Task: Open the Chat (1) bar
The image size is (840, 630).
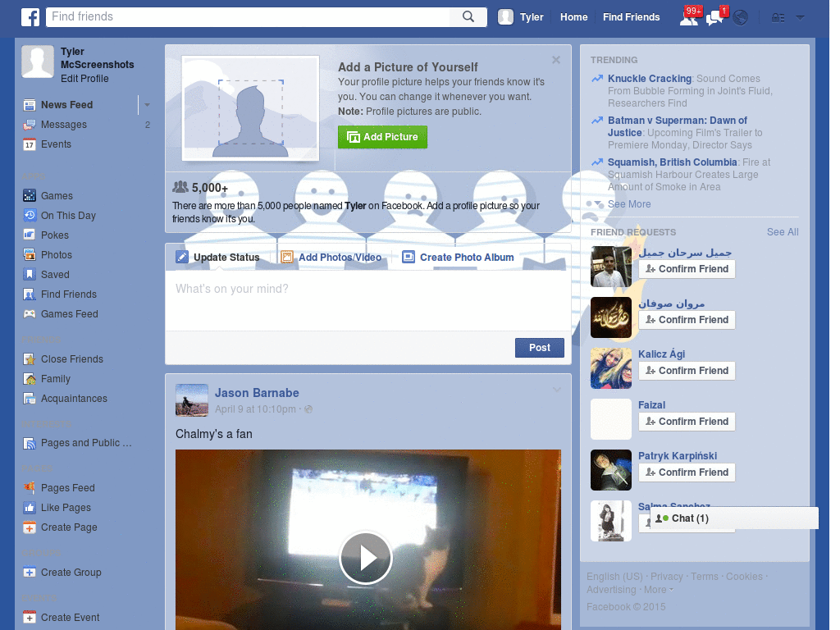Action: (734, 518)
